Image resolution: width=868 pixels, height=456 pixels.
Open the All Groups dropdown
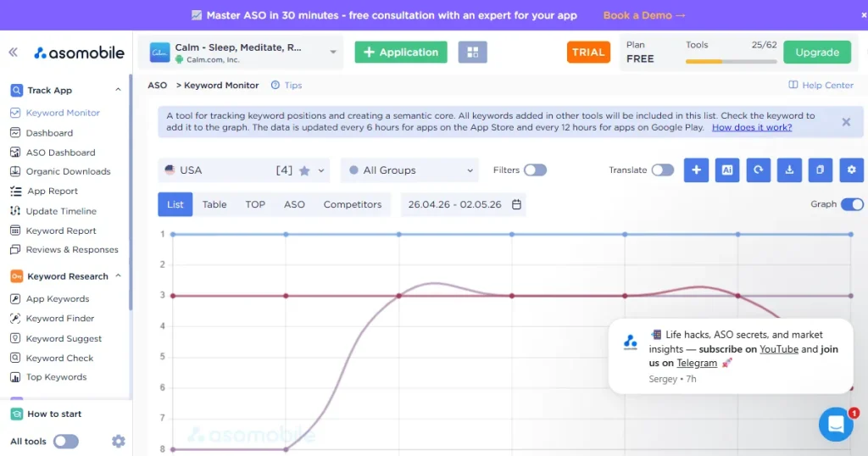pos(409,170)
